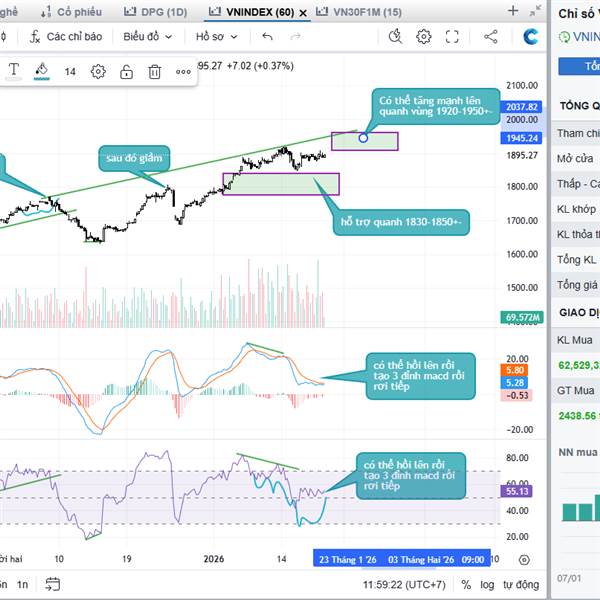The height and width of the screenshot is (600, 600).
Task: Switch to the VN30F1M (15) tab
Action: click(x=358, y=12)
